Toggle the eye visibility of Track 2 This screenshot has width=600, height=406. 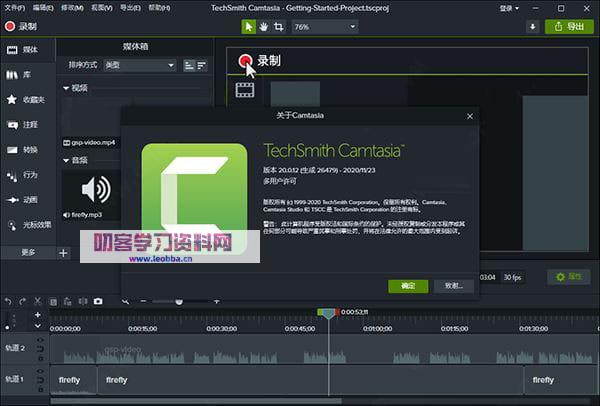coord(40,339)
